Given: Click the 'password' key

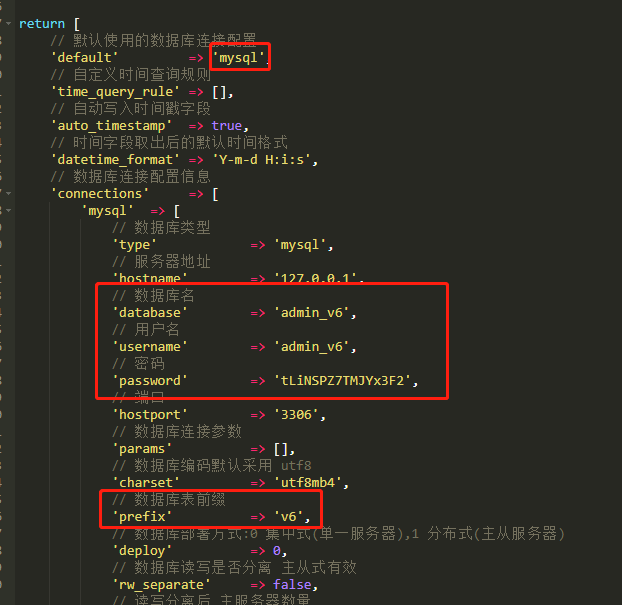Looking at the screenshot, I should [x=150, y=381].
